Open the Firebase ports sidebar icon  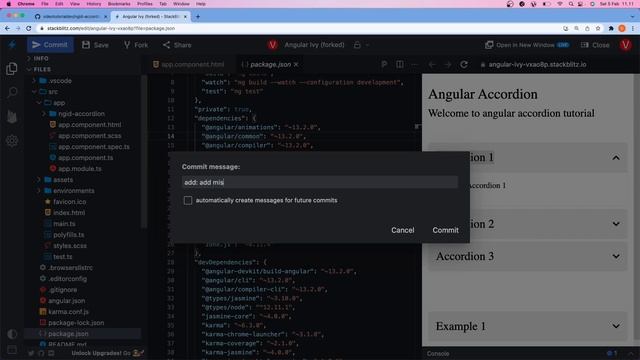(x=12, y=117)
